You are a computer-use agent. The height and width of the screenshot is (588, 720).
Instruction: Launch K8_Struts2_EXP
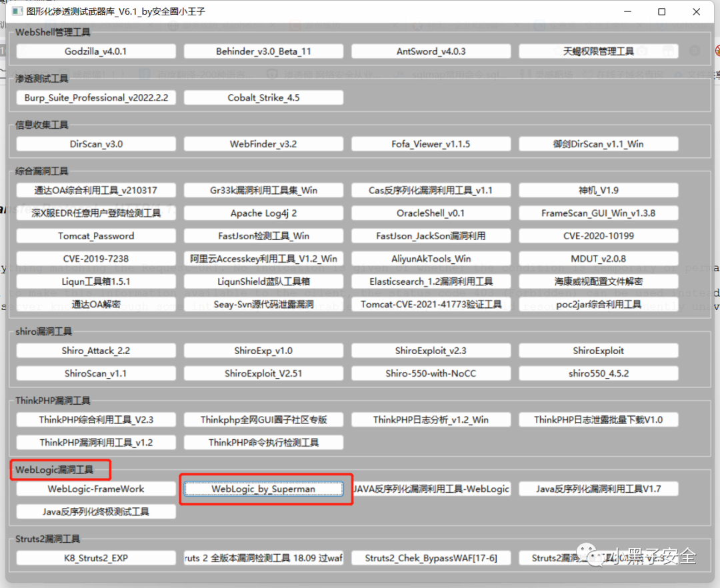pos(96,558)
